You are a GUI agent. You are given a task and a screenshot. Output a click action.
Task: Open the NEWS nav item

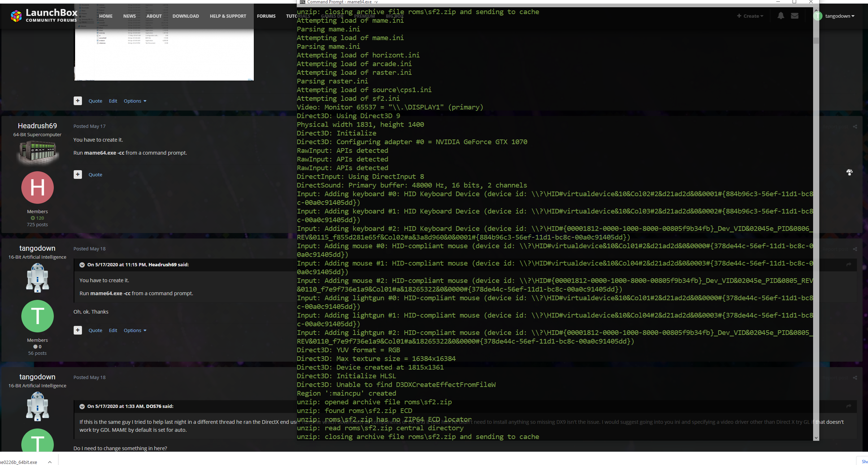coord(129,16)
